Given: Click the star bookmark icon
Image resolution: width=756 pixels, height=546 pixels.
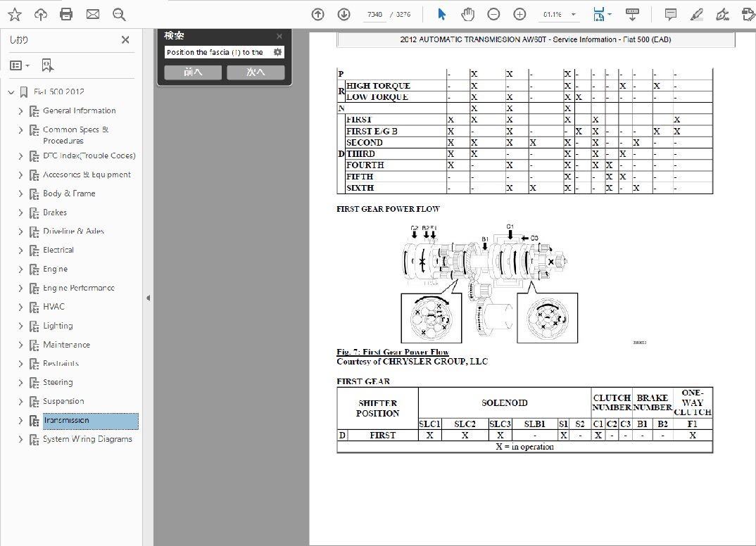Looking at the screenshot, I should point(14,14).
